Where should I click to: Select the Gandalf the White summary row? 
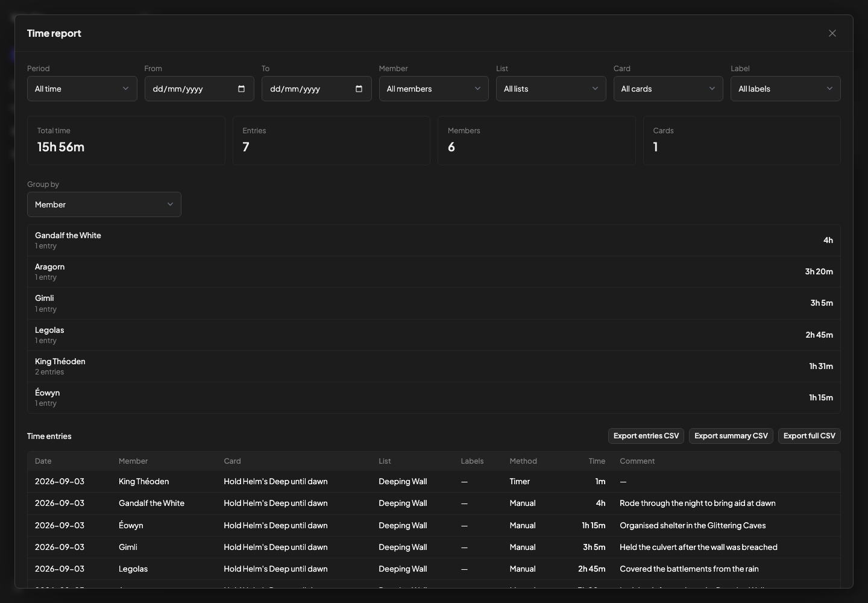point(434,241)
